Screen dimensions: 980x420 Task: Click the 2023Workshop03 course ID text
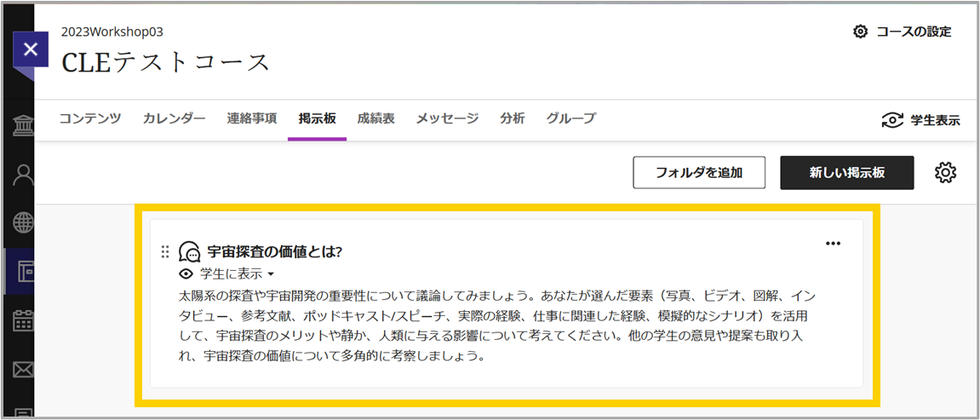click(112, 32)
